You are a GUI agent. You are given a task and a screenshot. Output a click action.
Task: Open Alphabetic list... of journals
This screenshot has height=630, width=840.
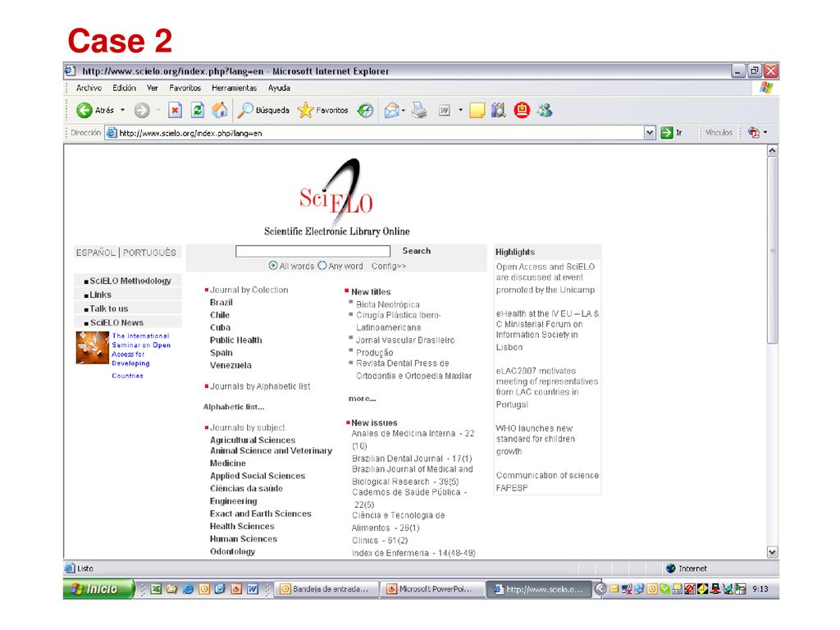coord(234,407)
